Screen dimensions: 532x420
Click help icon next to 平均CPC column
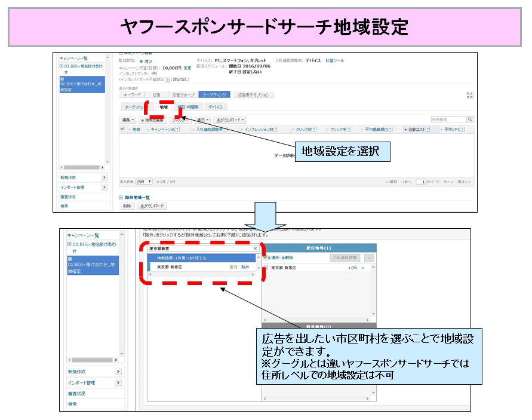463,130
